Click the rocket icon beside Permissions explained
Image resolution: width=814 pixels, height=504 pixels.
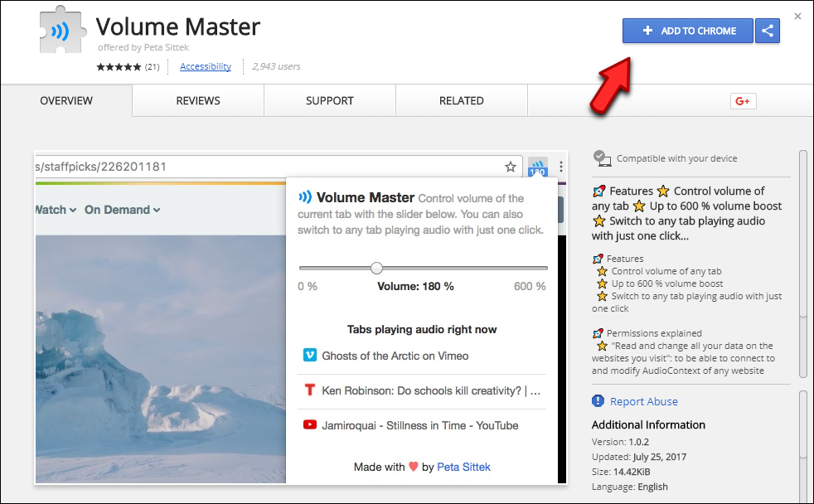(598, 333)
